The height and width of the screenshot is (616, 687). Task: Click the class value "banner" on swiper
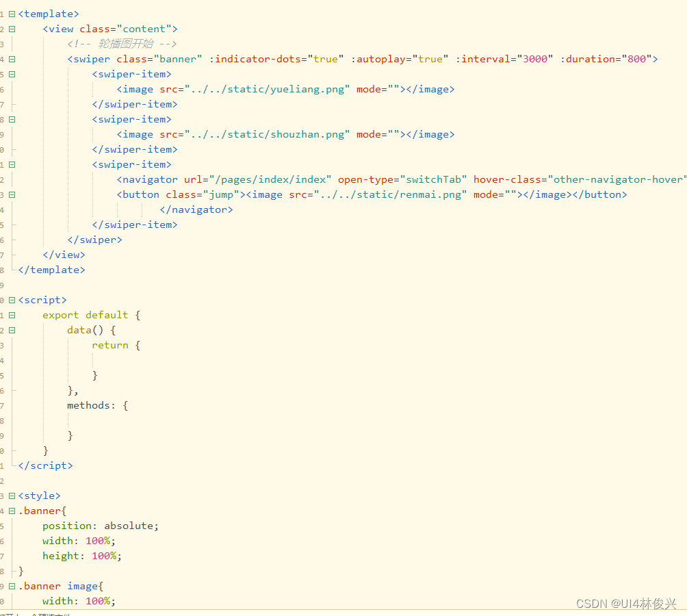point(178,59)
